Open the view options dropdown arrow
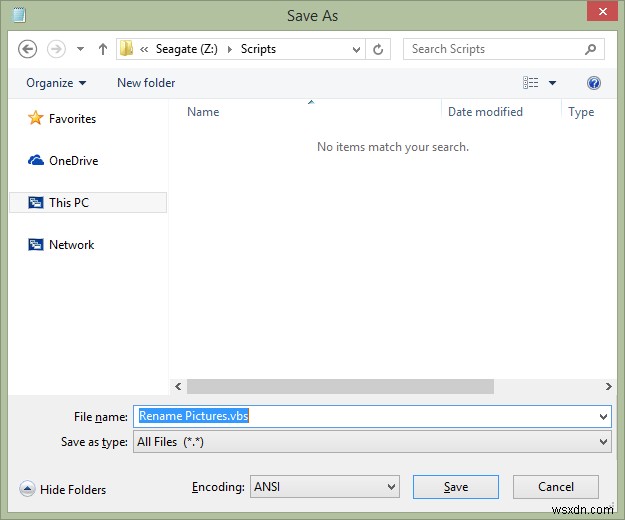The image size is (625, 520). (x=552, y=83)
